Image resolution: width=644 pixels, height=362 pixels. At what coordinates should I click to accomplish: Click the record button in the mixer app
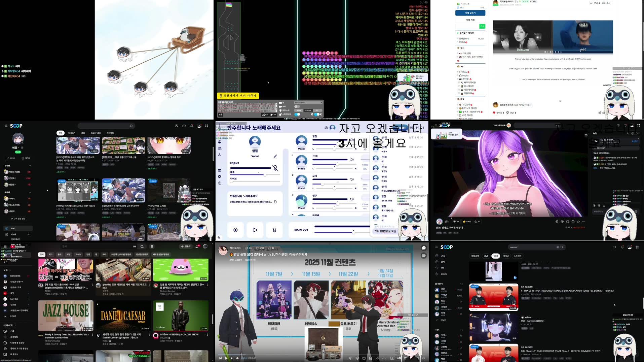pos(235,230)
